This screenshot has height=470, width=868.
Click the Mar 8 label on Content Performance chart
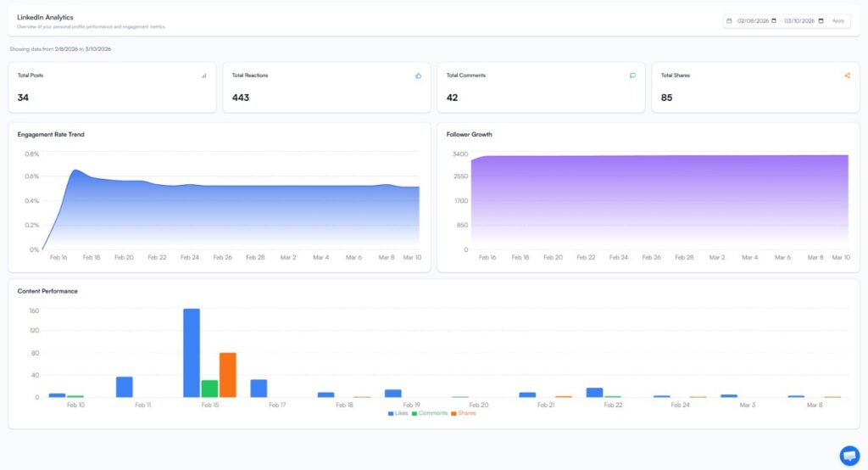(x=815, y=406)
